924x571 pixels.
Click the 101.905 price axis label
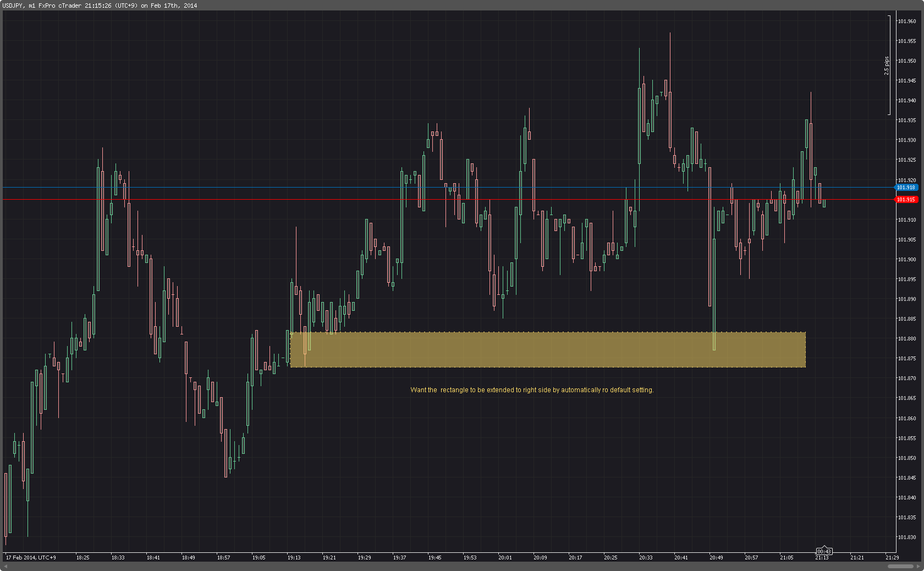(907, 240)
